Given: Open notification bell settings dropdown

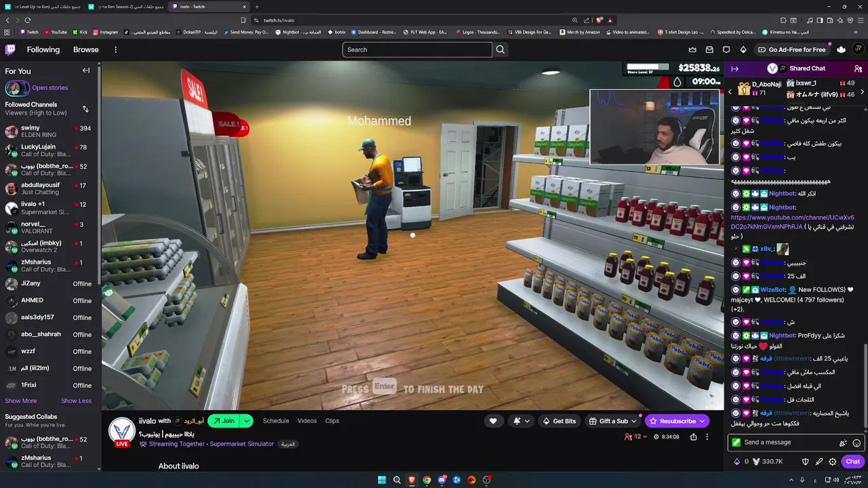Looking at the screenshot, I should (x=521, y=421).
